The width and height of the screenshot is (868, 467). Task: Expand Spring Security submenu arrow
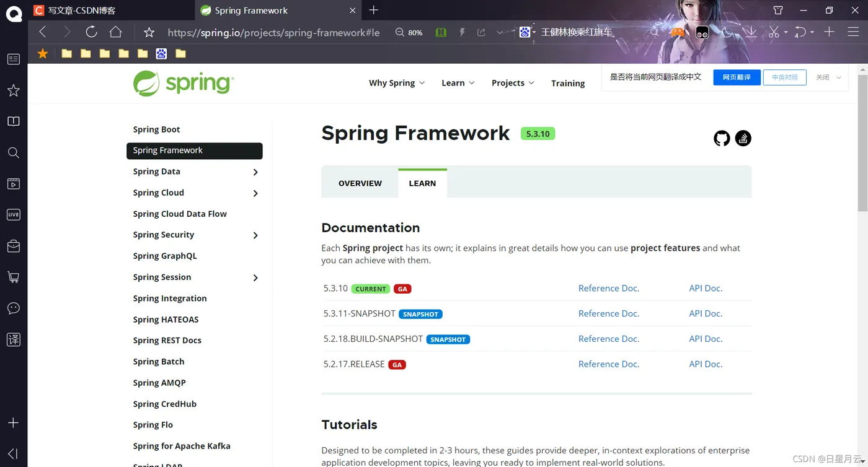tap(255, 235)
